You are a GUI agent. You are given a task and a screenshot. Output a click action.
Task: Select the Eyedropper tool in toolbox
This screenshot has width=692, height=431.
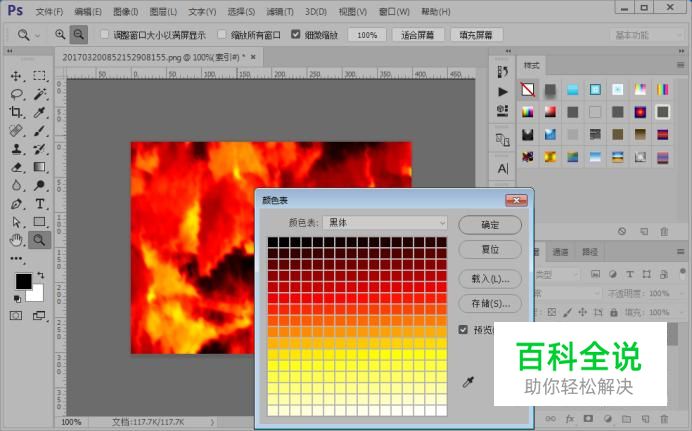[40, 112]
